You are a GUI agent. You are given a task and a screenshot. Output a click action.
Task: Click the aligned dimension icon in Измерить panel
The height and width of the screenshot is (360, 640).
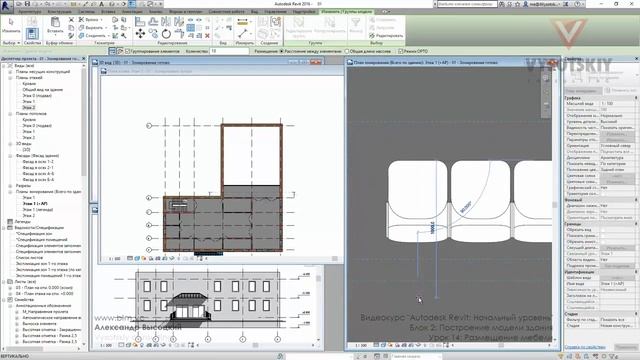click(242, 33)
